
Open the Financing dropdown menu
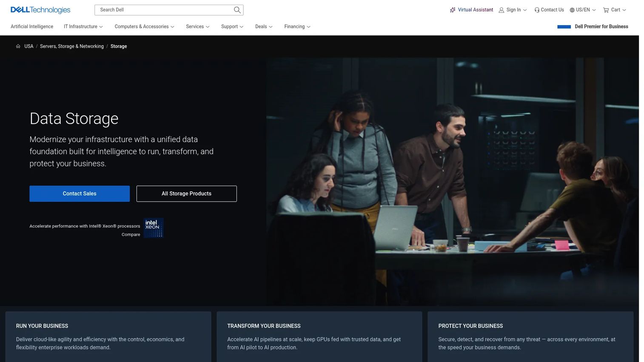tap(297, 26)
